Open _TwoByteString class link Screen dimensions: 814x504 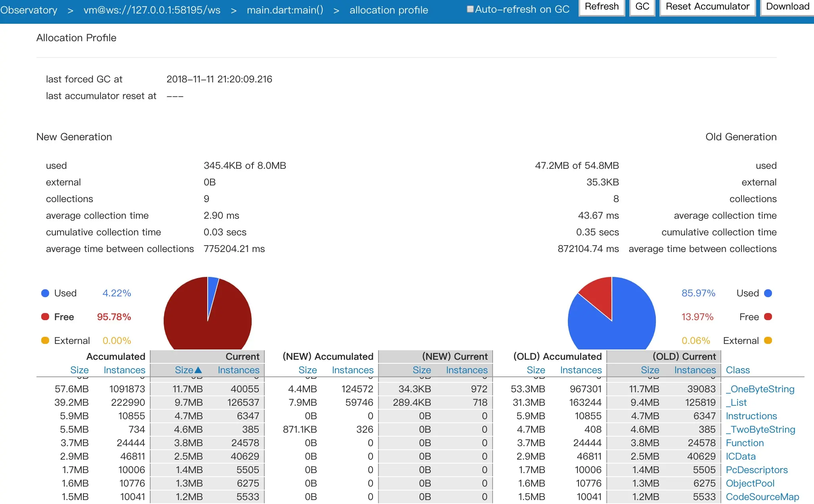click(760, 430)
